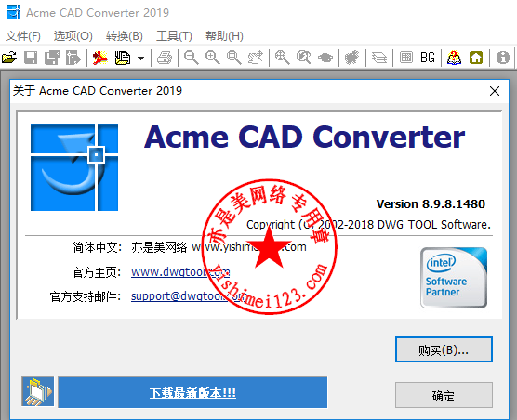This screenshot has width=517, height=420.
Task: Click the red PDF convert icon
Action: click(x=100, y=58)
